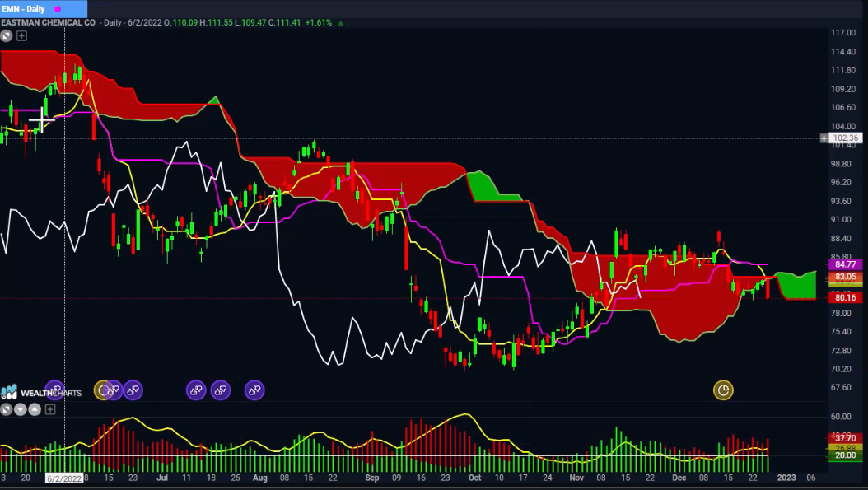The image size is (868, 490).
Task: Click the plus icon in the indicator panel
Action: 49,410
